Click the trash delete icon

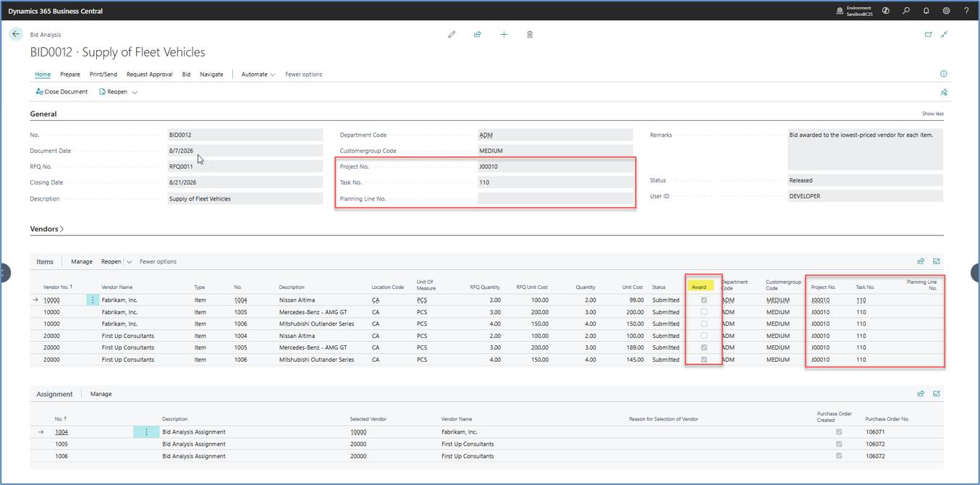pyautogui.click(x=530, y=34)
